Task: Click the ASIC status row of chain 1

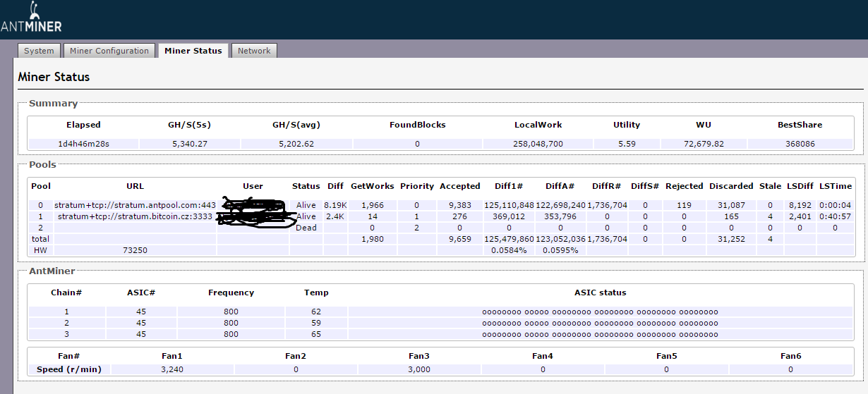Action: 600,312
